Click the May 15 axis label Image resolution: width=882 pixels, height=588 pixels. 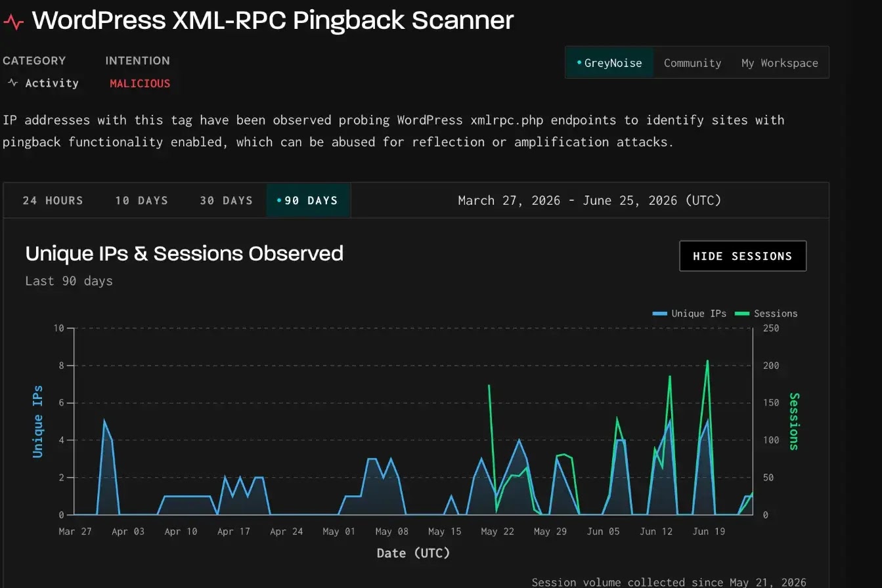point(445,532)
